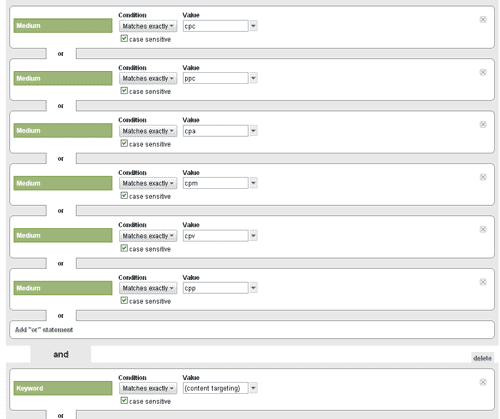
Task: Remove the cpv Medium condition row
Action: pyautogui.click(x=483, y=229)
